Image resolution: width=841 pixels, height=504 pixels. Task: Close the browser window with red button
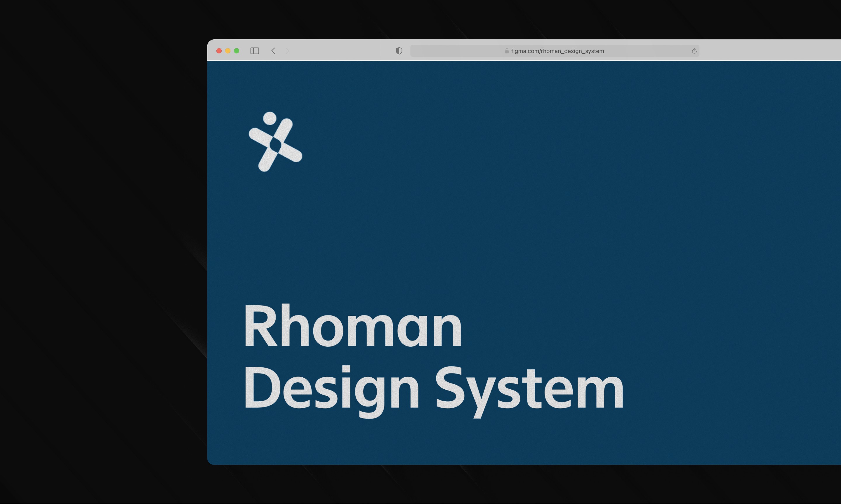pos(219,51)
